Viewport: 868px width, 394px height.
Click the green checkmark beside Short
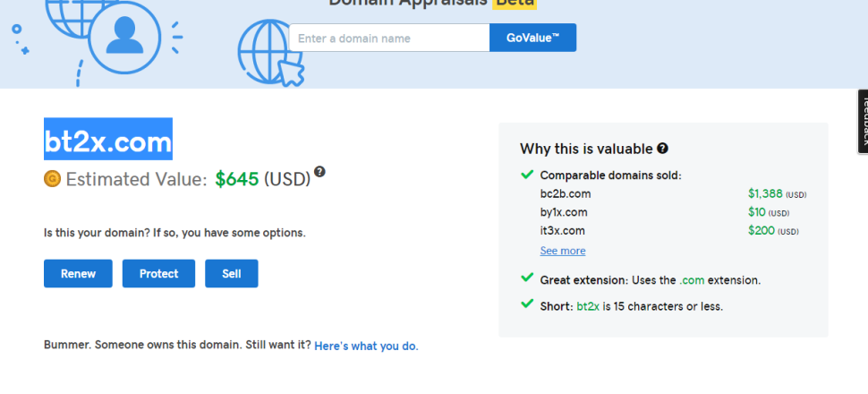(526, 305)
